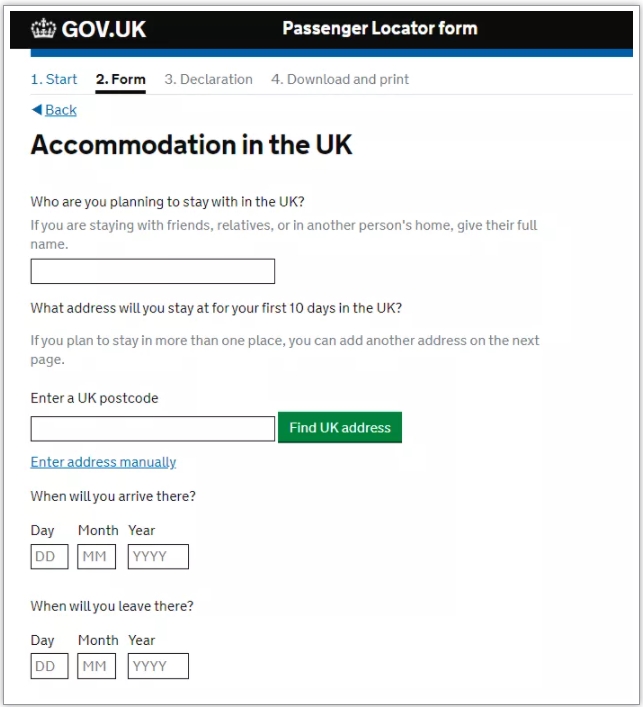The width and height of the screenshot is (643, 707).
Task: Click the Back arrow triangle icon
Action: tap(37, 109)
